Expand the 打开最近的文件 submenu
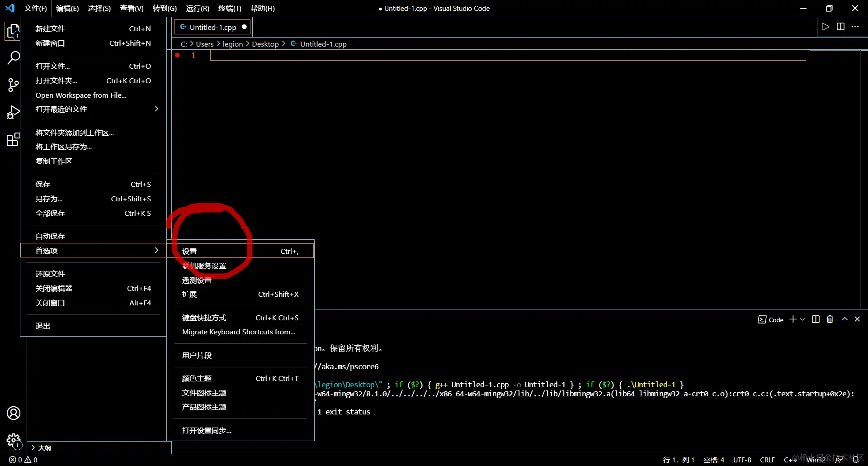Screen dimensions: 868x466 pos(93,109)
